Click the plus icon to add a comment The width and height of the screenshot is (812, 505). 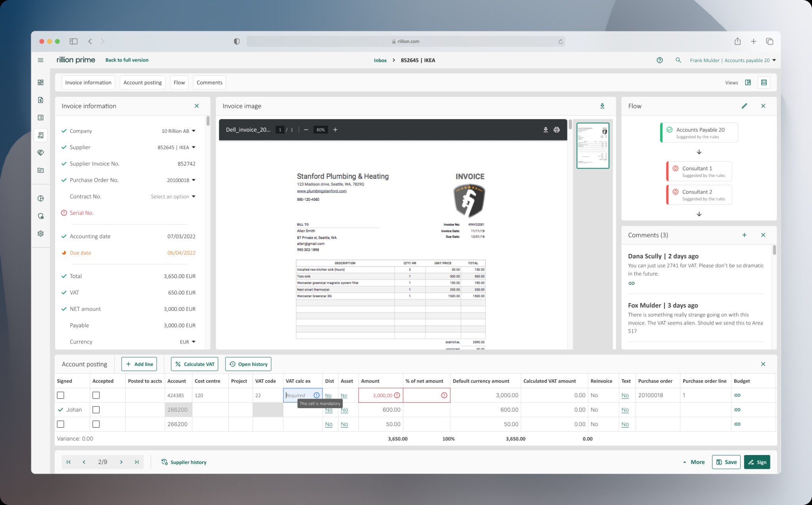pyautogui.click(x=744, y=235)
